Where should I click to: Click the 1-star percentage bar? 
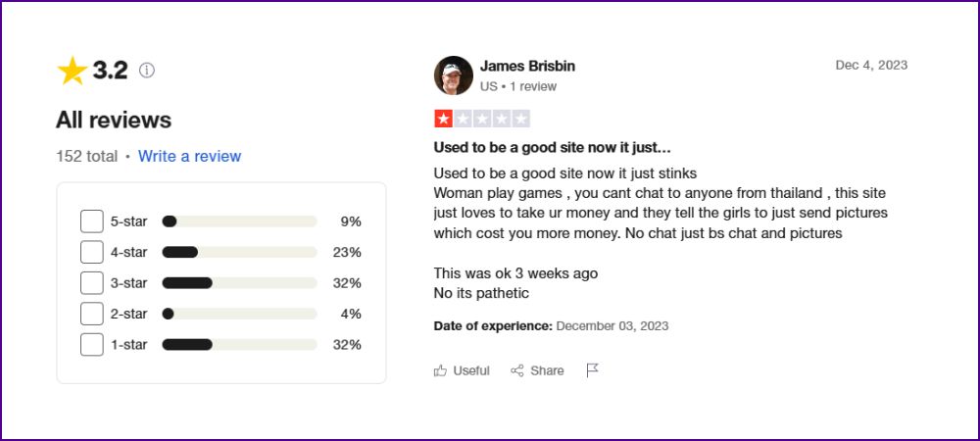click(x=239, y=345)
